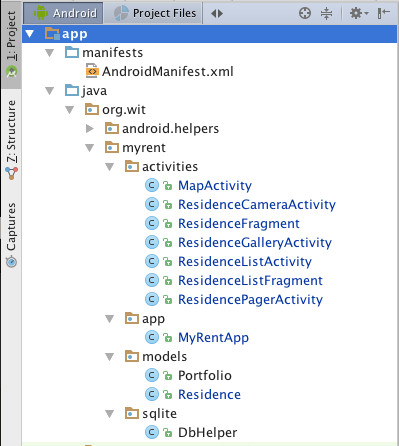Click the android.helpers package icon
This screenshot has height=446, width=399.
(x=112, y=128)
